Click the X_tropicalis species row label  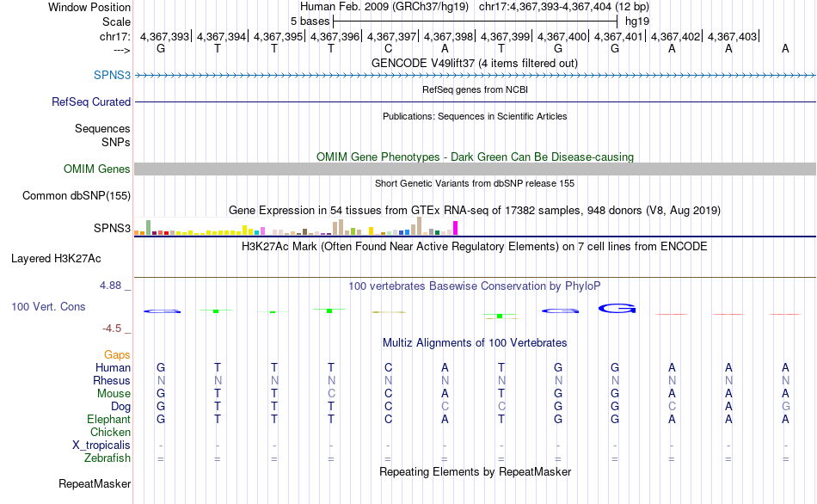point(101,446)
